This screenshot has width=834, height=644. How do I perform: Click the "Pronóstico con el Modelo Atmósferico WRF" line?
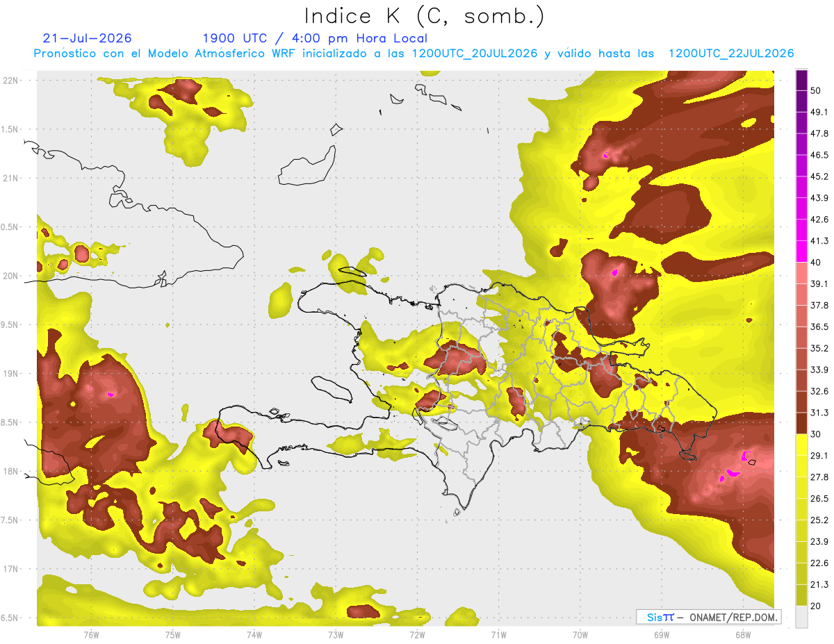tap(414, 53)
